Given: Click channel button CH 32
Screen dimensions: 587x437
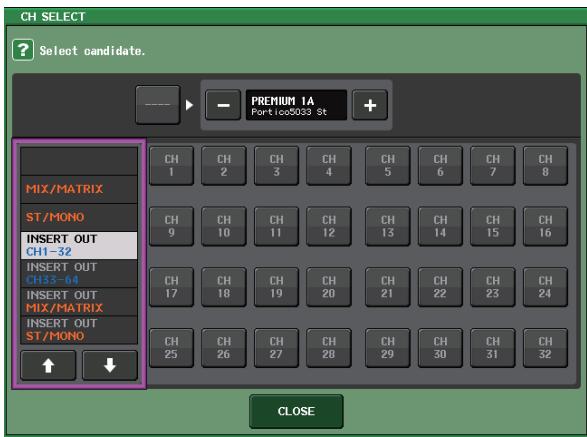Looking at the screenshot, I should click(x=545, y=348).
